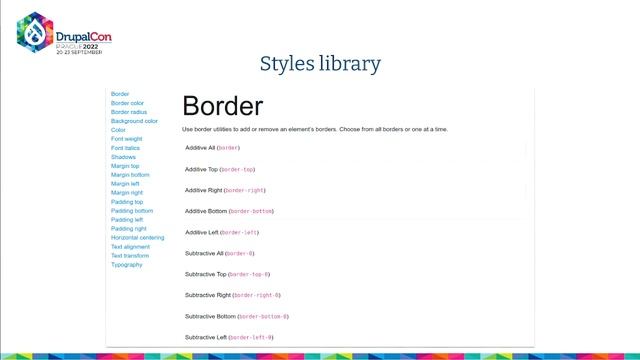This screenshot has width=640, height=360.
Task: Select the Additive Bottom (border-bottom) row
Action: pos(229,211)
